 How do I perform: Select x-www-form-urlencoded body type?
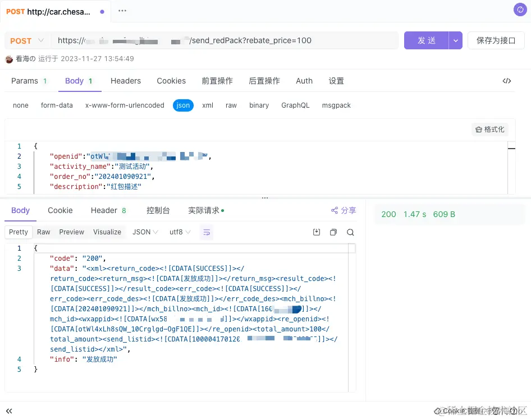click(125, 105)
